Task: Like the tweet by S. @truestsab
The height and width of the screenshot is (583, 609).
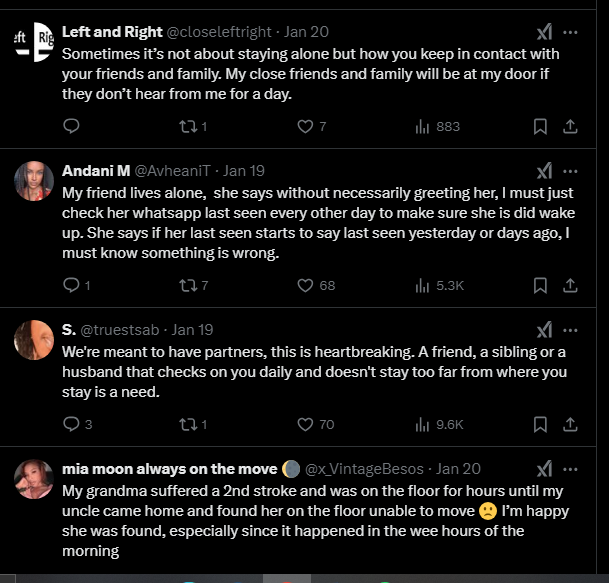Action: pyautogui.click(x=308, y=424)
